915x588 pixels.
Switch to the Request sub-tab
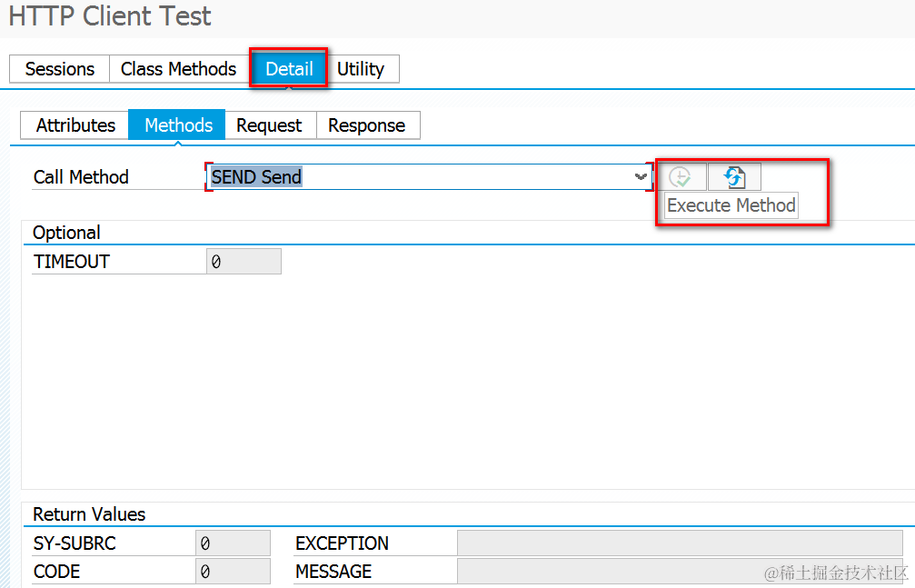269,125
